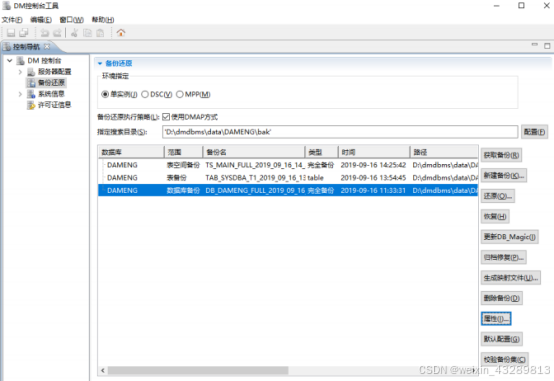The image size is (554, 381).
Task: Click the 归档修复 button
Action: [503, 257]
